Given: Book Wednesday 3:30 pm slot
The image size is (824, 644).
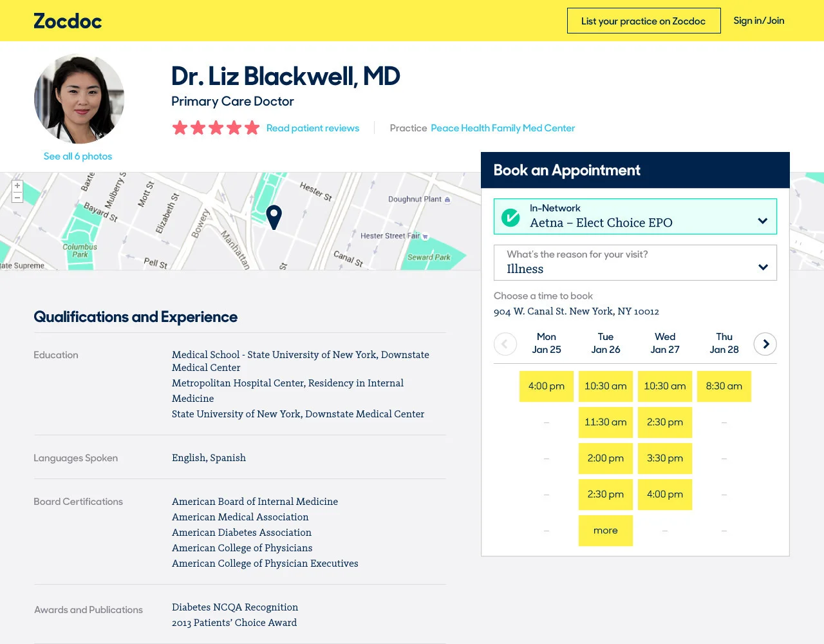Looking at the screenshot, I should pos(665,459).
